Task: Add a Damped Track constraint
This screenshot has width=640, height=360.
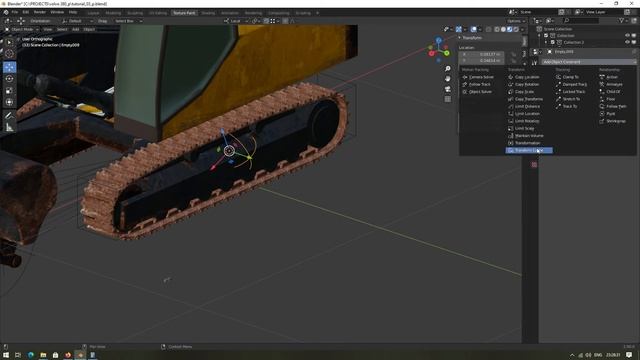Action: coord(571,84)
